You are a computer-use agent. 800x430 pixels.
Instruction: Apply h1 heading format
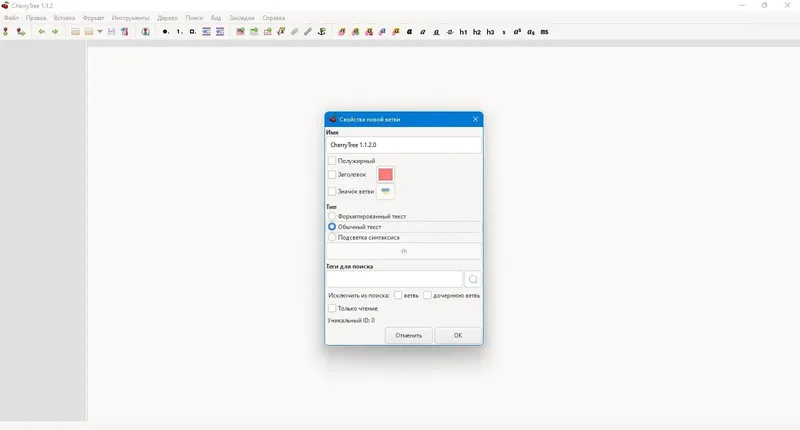point(463,32)
